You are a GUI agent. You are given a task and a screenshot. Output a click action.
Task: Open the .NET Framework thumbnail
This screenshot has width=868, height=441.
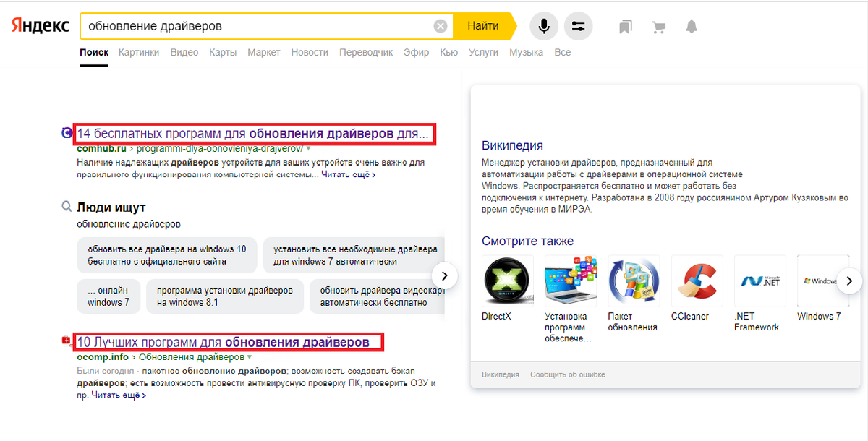pyautogui.click(x=760, y=281)
